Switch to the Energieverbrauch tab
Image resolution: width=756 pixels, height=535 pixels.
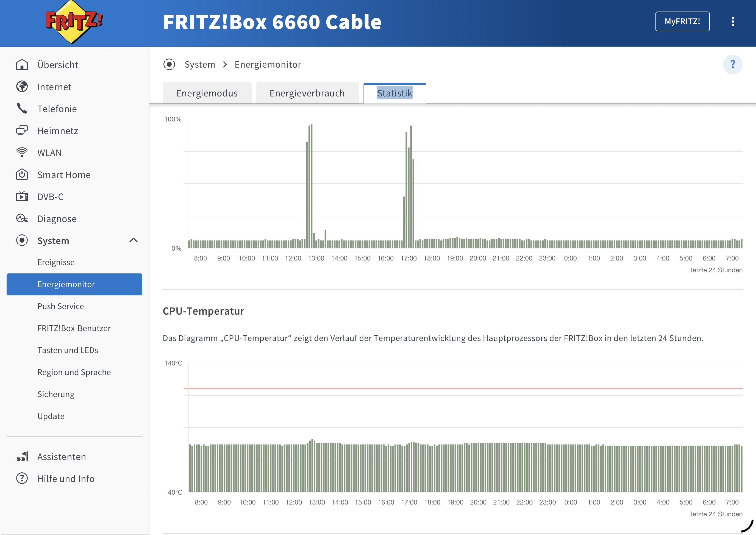pyautogui.click(x=307, y=93)
